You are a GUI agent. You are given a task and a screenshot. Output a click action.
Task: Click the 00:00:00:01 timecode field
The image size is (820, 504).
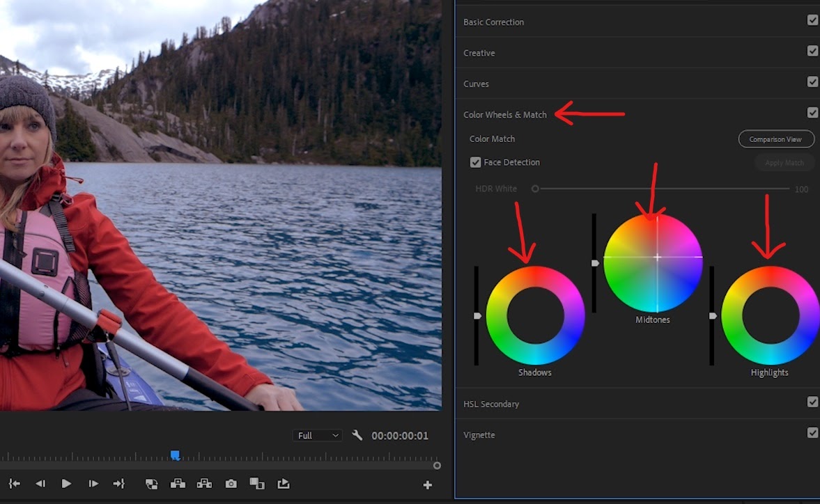(x=399, y=436)
